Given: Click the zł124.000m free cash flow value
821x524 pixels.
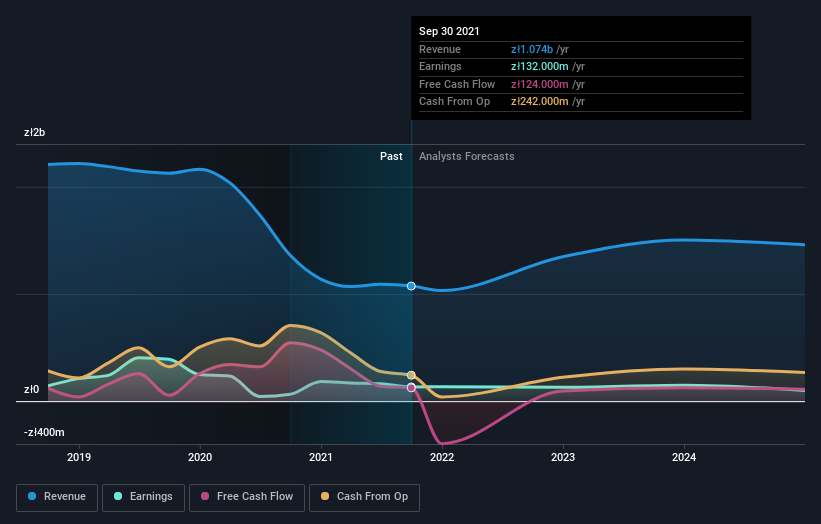Looking at the screenshot, I should (540, 84).
